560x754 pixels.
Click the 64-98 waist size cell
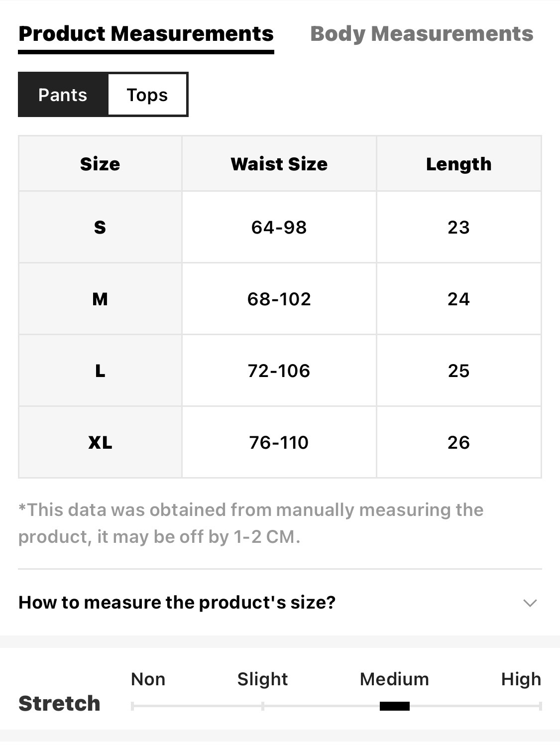279,227
